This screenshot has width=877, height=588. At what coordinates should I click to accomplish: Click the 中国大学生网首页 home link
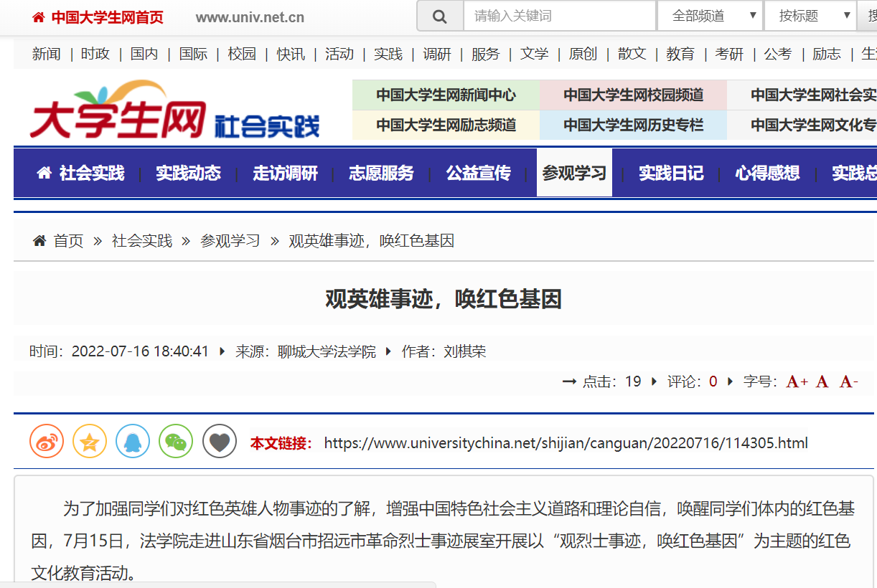(x=107, y=17)
